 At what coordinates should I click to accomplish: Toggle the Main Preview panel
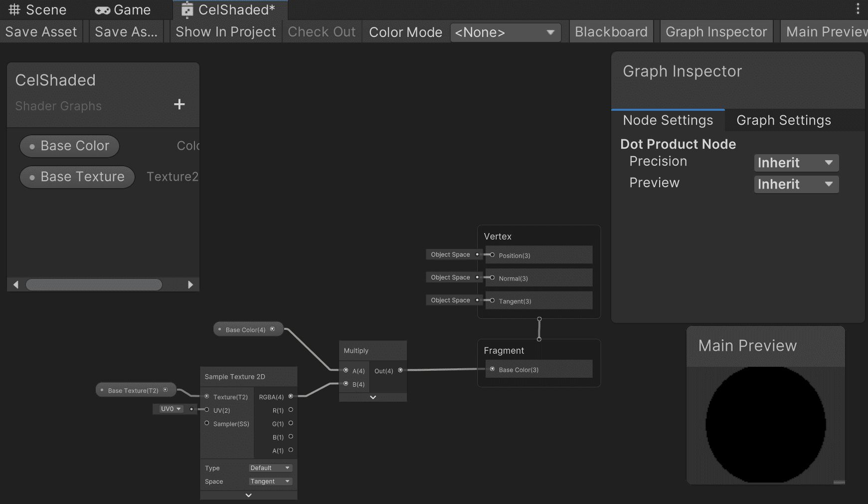[x=825, y=31]
